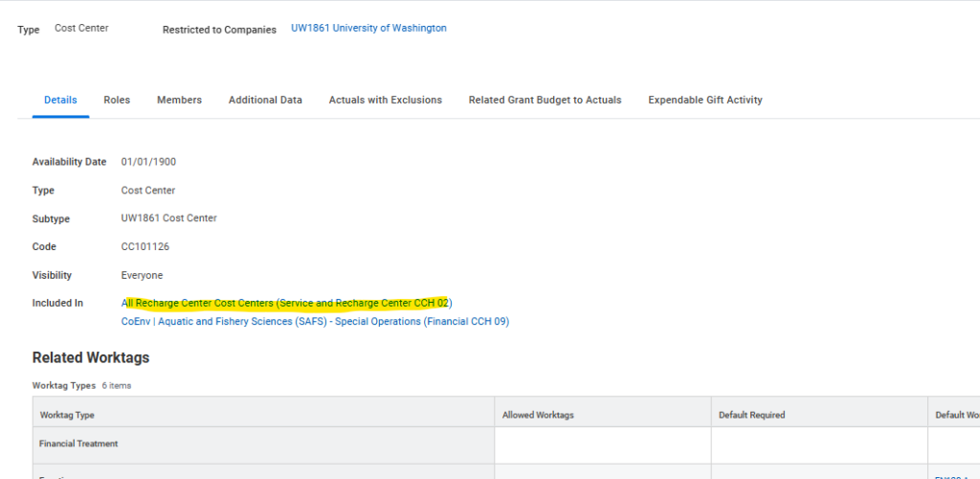Screen dimensions: 980x479
Task: Open the Members tab
Action: 179,100
